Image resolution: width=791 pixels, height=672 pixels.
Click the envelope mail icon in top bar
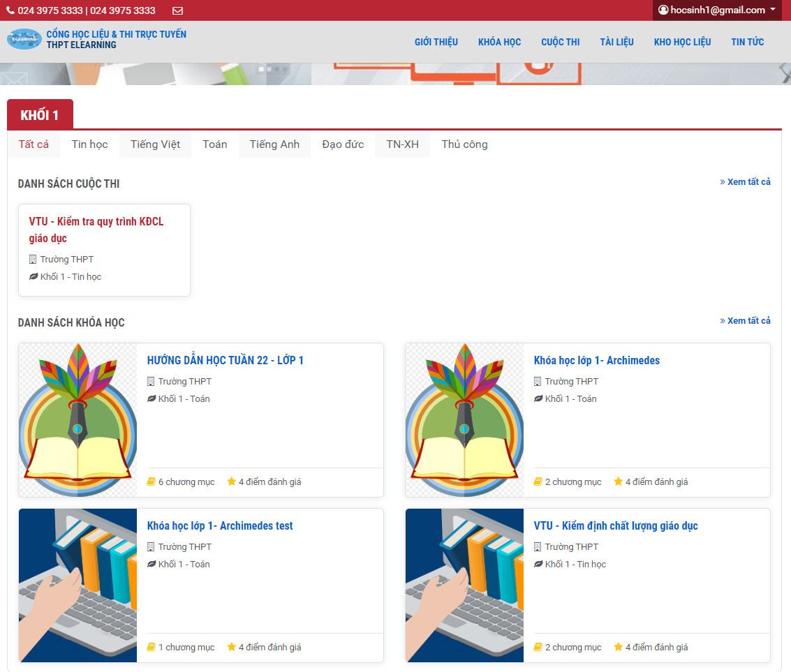pos(177,10)
